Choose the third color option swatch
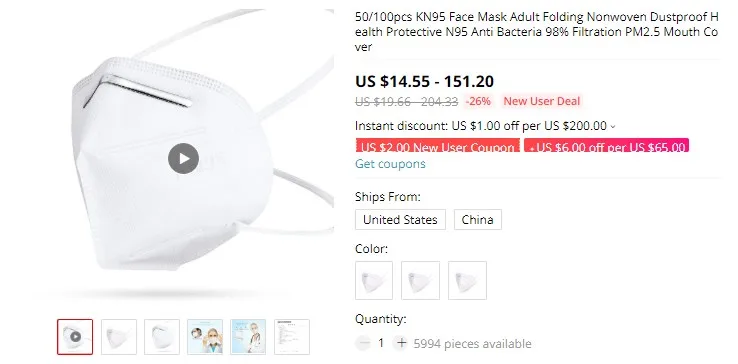738x364 pixels. click(x=467, y=281)
